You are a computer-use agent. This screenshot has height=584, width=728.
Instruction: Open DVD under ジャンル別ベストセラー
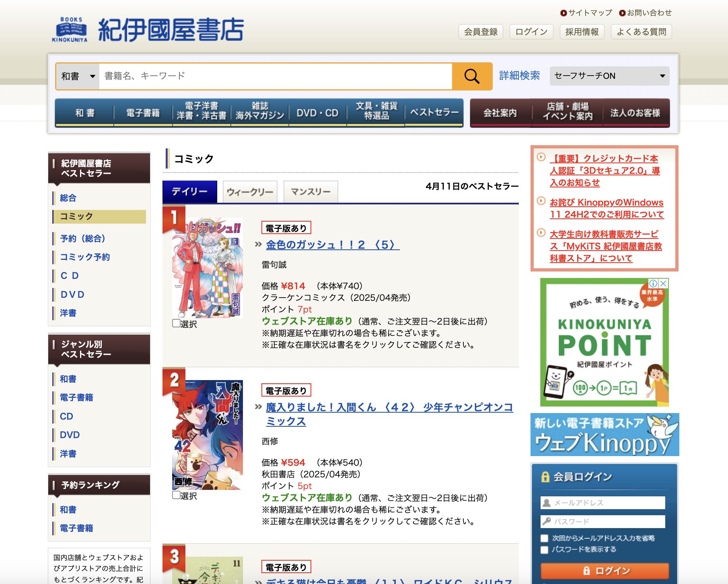click(x=70, y=435)
